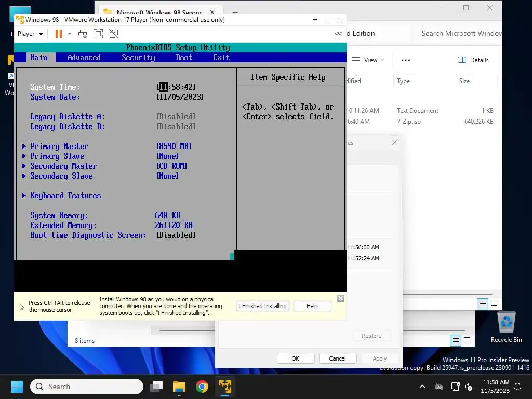
Task: Expand the Primary Slave submenu
Action: 57,156
